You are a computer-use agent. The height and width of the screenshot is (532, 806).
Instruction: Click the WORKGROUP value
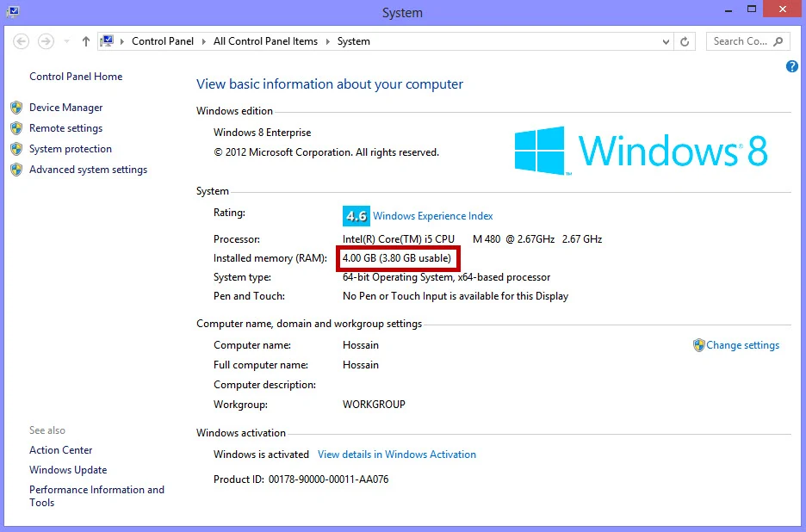click(x=374, y=405)
